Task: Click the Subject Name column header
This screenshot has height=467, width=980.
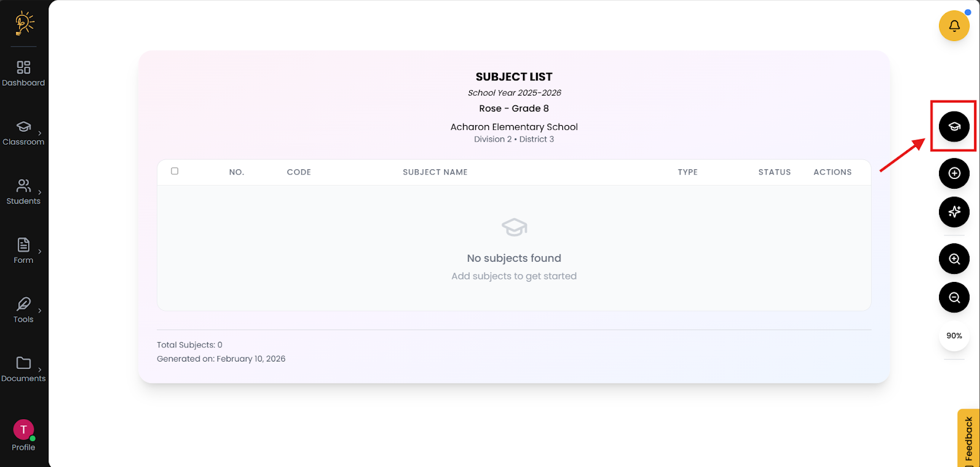Action: 435,172
